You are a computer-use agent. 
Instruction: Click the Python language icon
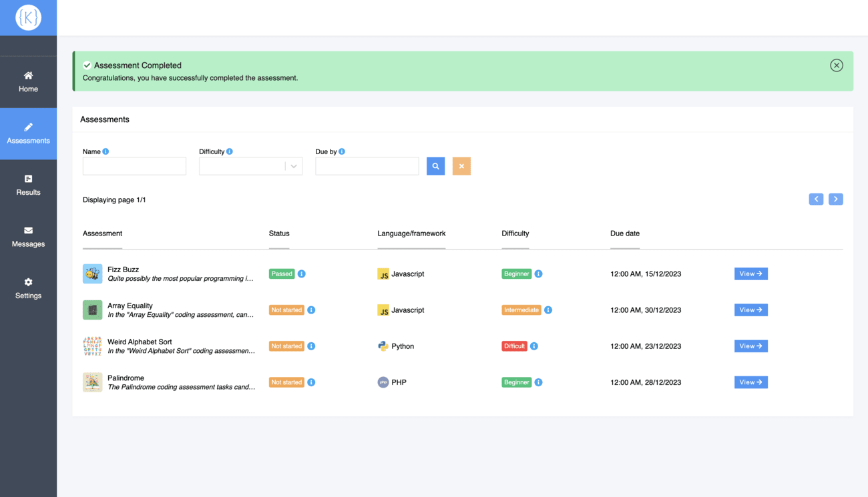tap(383, 346)
